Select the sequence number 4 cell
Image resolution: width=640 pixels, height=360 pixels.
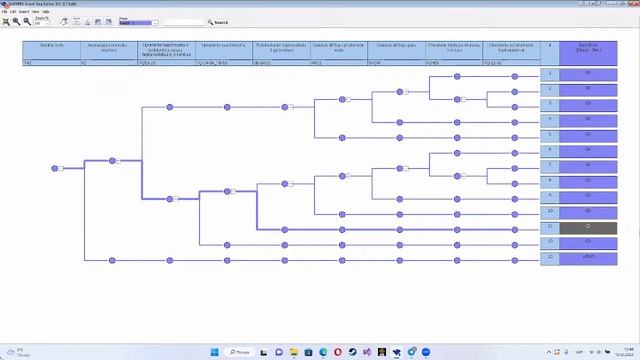tap(550, 121)
